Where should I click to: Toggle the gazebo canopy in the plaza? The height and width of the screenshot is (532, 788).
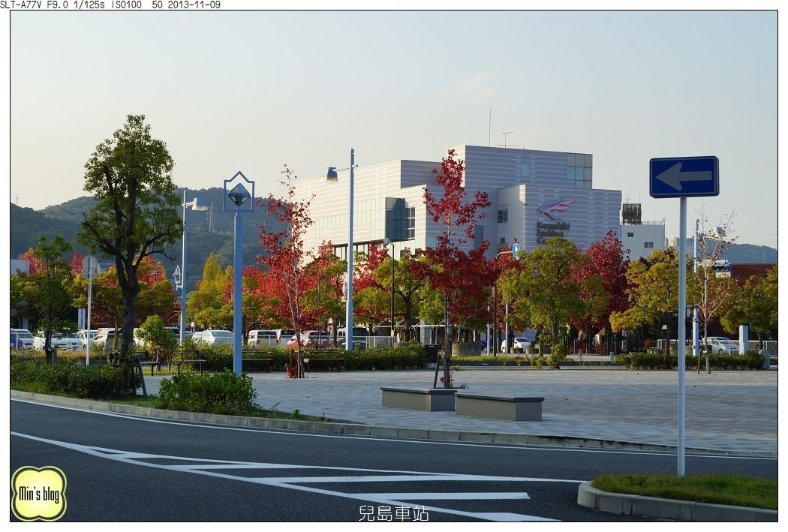tap(427, 324)
